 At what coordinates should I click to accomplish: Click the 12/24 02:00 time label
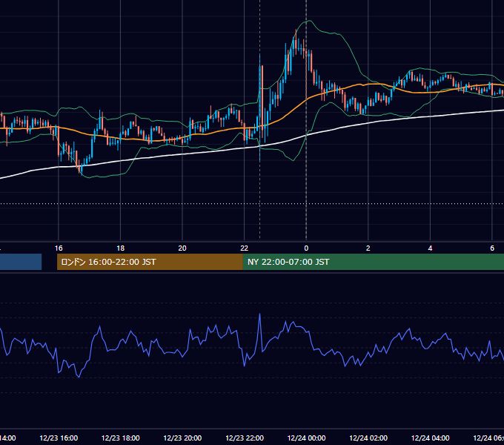click(368, 438)
